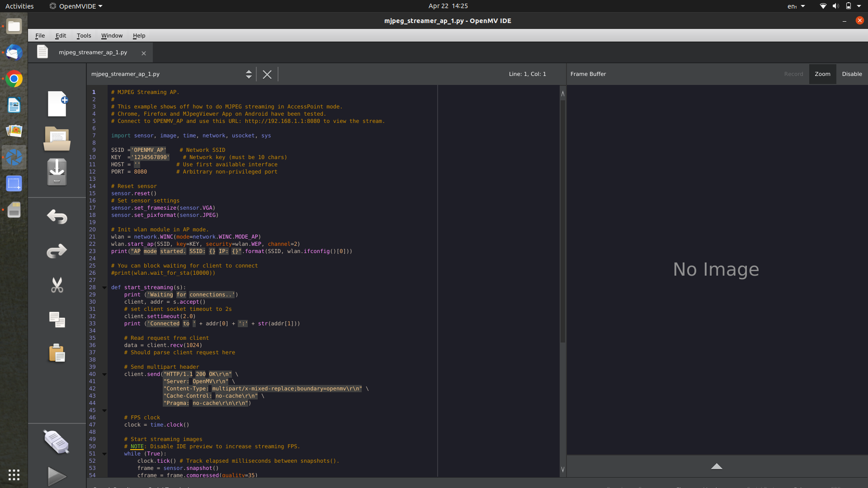Connect to the OpenMV camera
Viewport: 868px width, 488px height.
point(57,441)
